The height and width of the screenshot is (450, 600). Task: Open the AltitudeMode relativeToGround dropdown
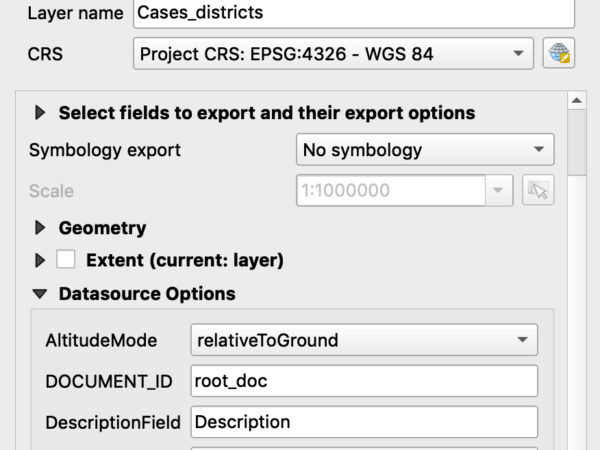pos(364,340)
